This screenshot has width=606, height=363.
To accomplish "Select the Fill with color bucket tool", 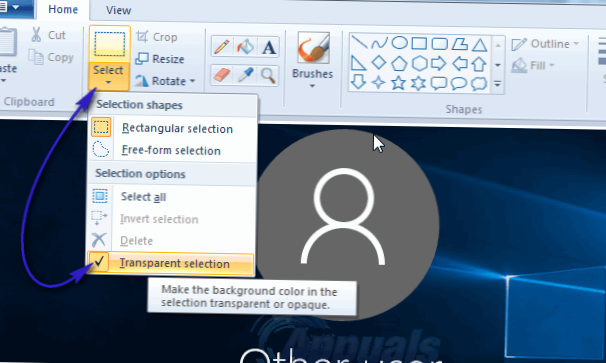I will pyautogui.click(x=245, y=47).
